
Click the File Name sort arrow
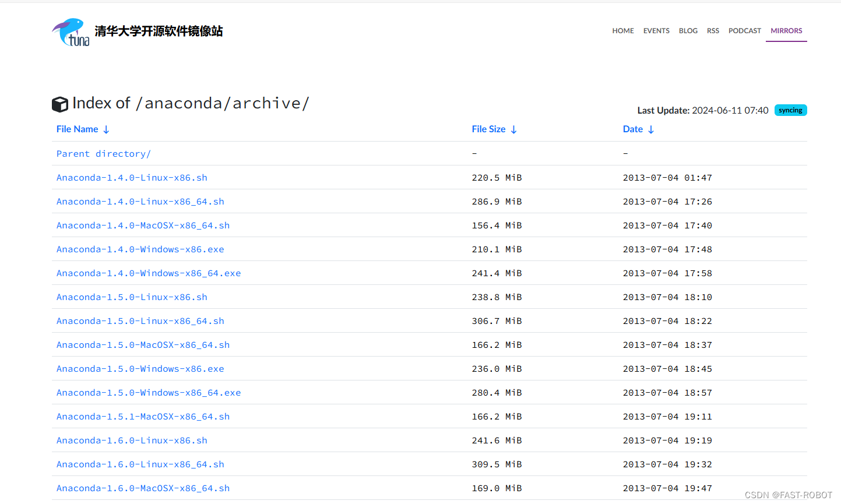pyautogui.click(x=106, y=129)
